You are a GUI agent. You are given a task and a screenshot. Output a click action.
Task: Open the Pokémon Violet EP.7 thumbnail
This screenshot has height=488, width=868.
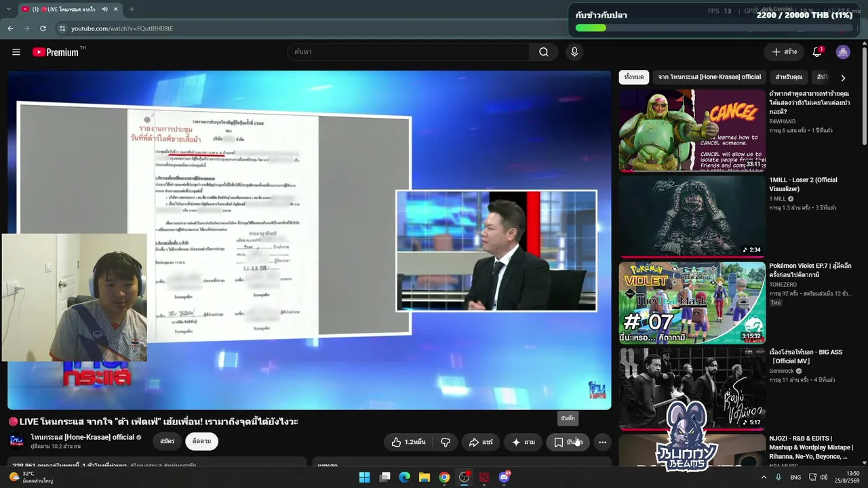coord(692,302)
